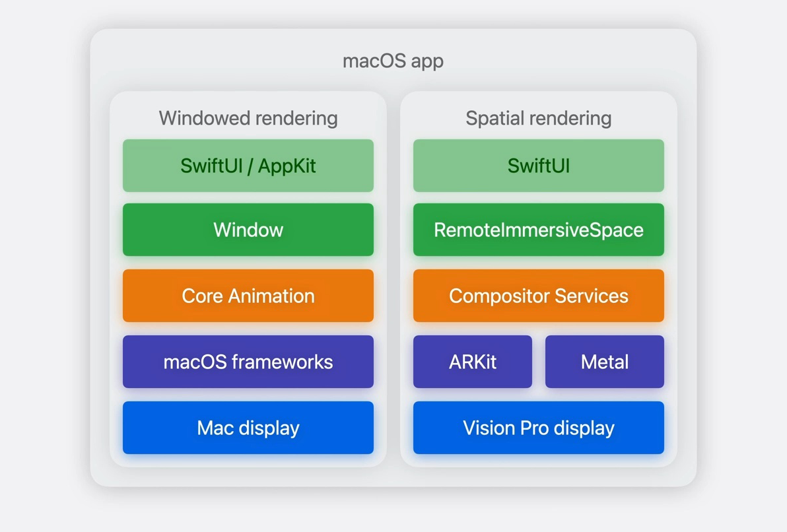The height and width of the screenshot is (532, 787).
Task: Select the Core Animation block
Action: click(x=248, y=296)
